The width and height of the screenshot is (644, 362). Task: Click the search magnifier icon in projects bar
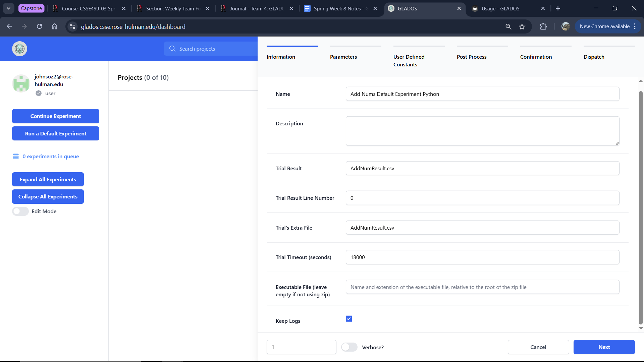172,49
